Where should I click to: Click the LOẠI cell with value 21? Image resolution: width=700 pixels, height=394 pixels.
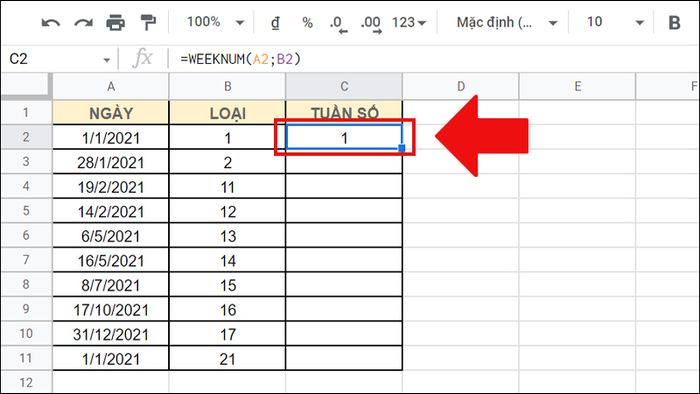227,358
